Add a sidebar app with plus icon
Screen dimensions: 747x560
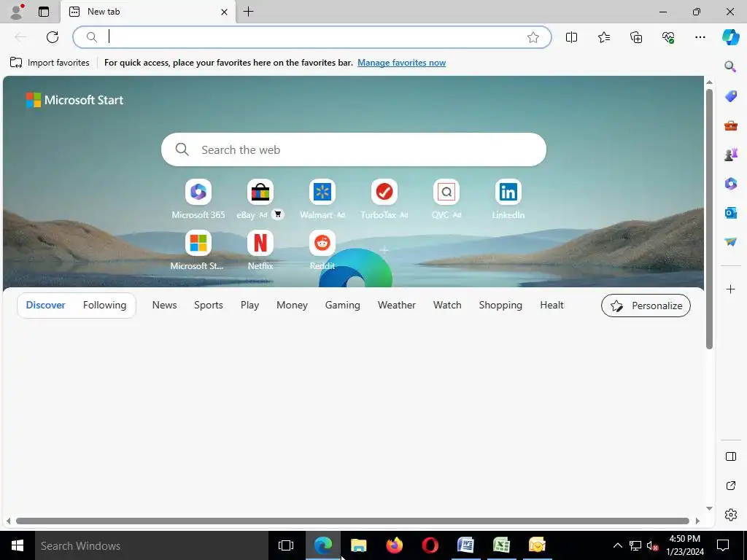coord(730,289)
